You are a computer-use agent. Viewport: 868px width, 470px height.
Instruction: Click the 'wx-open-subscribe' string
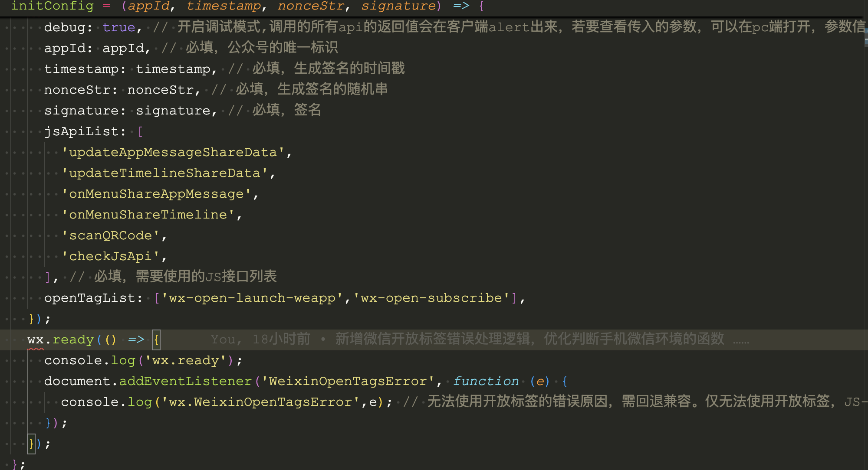pyautogui.click(x=431, y=298)
